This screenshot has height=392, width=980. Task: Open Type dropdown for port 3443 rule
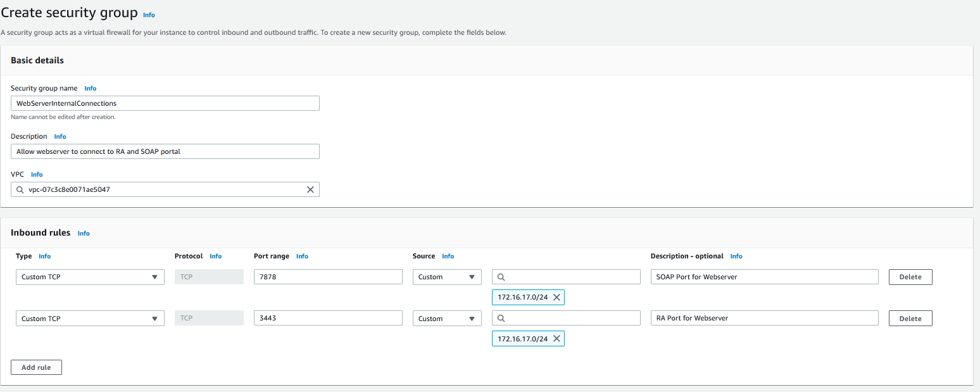pos(90,319)
